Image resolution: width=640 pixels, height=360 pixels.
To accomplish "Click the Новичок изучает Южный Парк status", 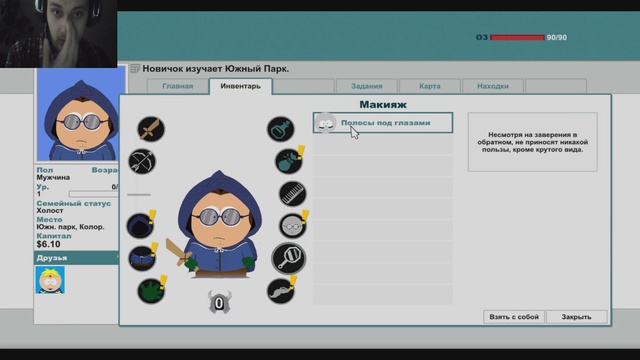I will point(216,69).
